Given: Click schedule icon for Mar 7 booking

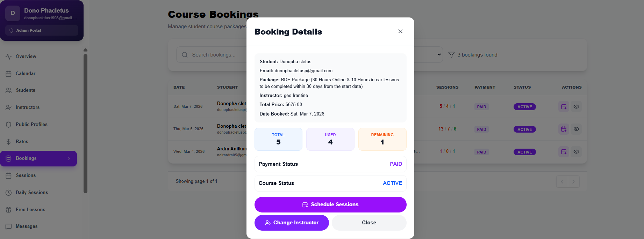Looking at the screenshot, I should click(564, 107).
